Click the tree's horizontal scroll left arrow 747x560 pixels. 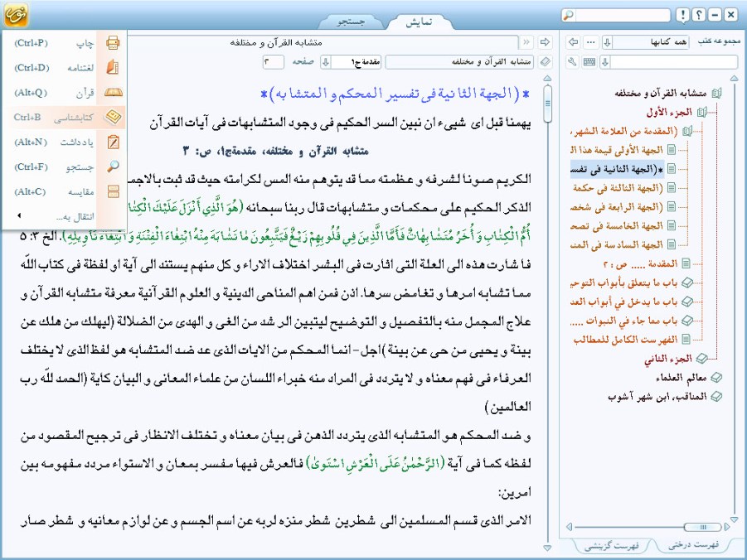(x=569, y=527)
